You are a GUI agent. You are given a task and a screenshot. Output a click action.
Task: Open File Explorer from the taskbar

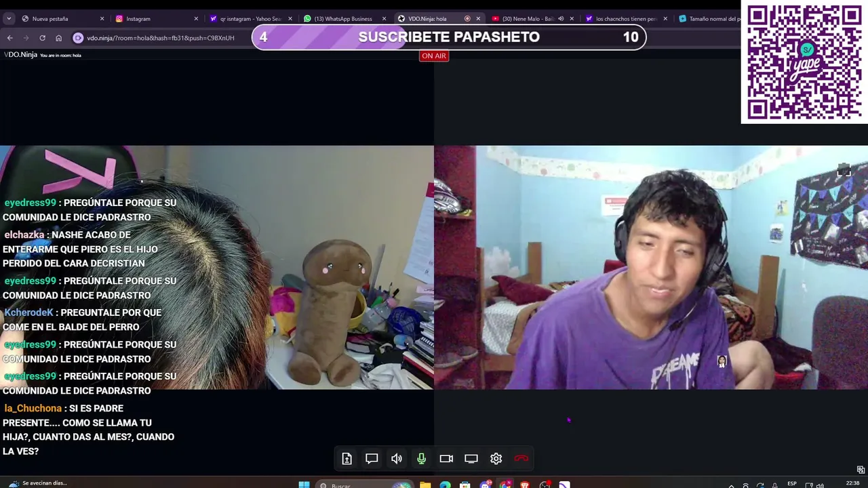click(425, 485)
